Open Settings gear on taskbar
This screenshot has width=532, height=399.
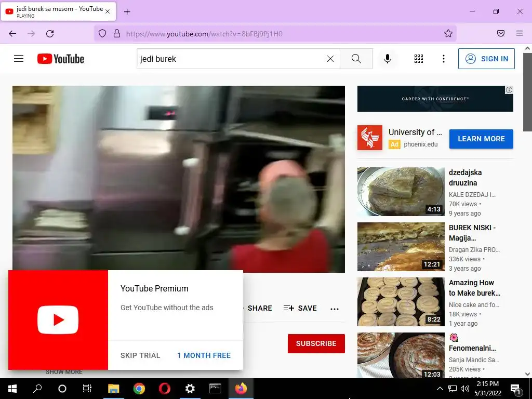pyautogui.click(x=190, y=389)
